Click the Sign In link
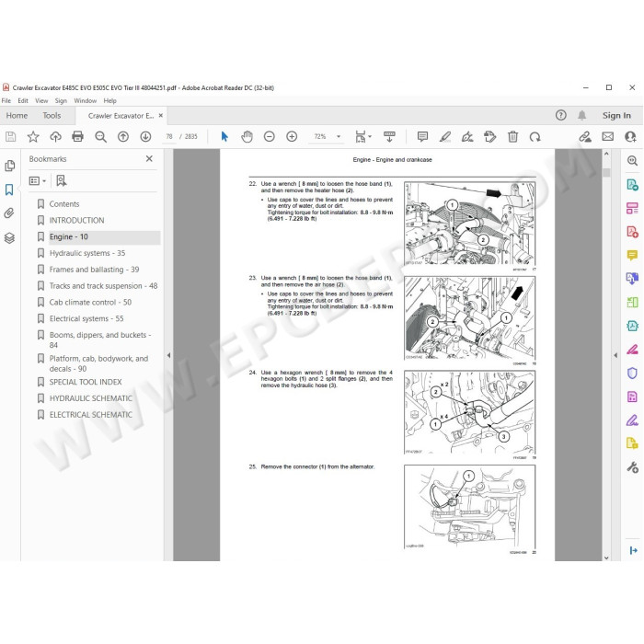 click(616, 115)
